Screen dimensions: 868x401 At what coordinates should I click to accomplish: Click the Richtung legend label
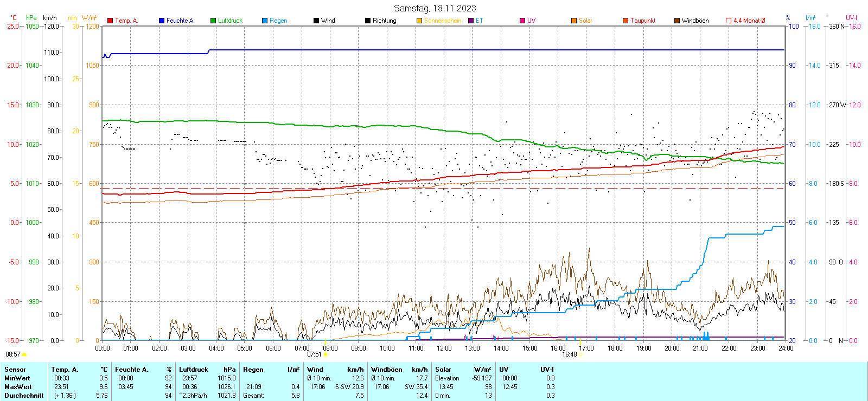tap(384, 21)
